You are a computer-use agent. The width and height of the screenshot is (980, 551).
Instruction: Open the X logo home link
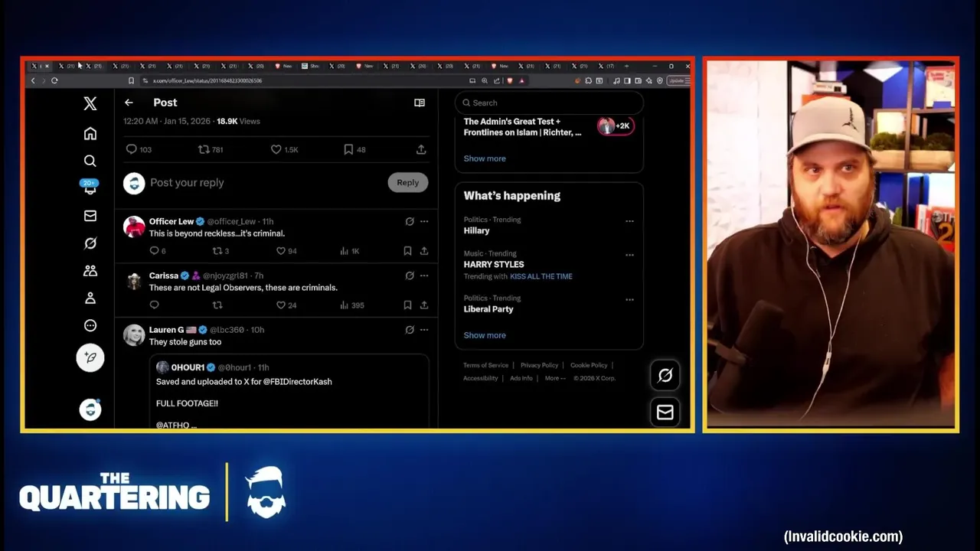pos(90,104)
